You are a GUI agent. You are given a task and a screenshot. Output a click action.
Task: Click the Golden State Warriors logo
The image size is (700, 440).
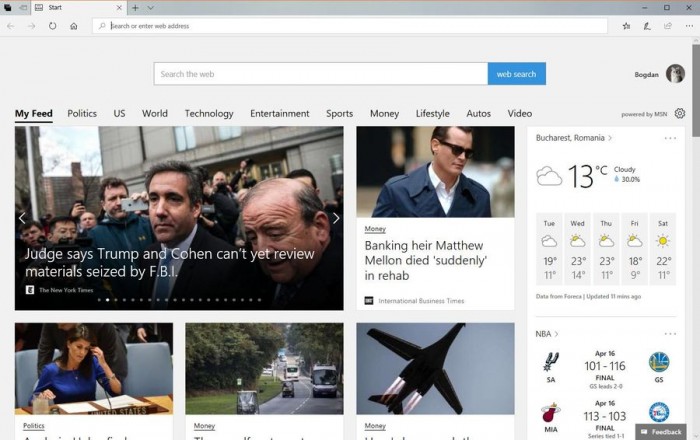[x=659, y=362]
